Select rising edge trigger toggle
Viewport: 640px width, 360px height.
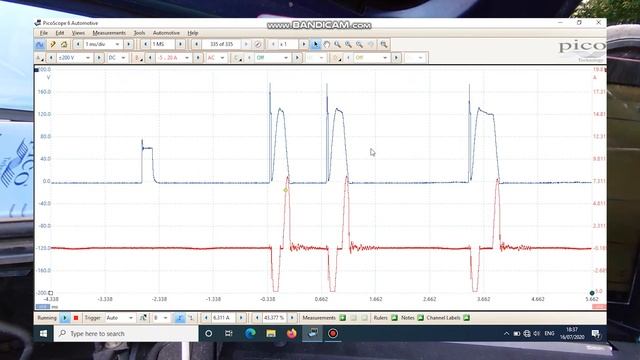coord(179,318)
